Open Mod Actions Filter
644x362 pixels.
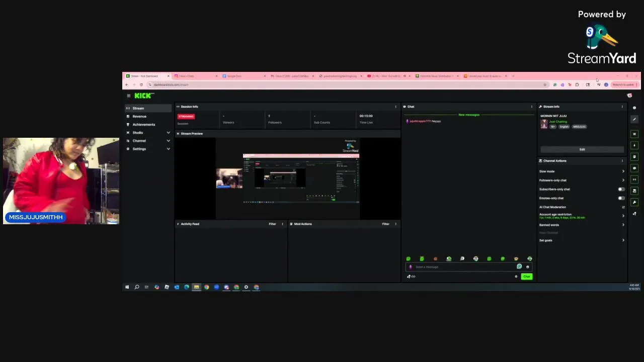pos(385,224)
